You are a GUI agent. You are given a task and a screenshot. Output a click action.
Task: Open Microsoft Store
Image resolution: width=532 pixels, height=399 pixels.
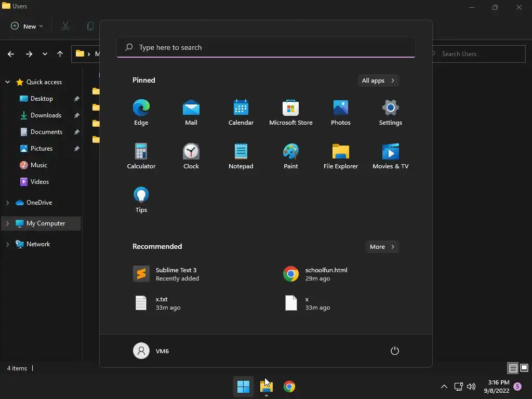[x=291, y=113]
